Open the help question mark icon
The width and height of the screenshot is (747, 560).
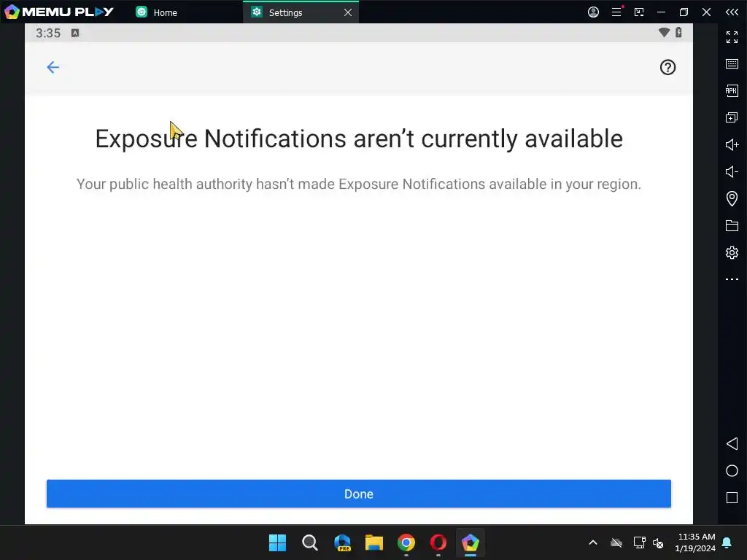coord(667,67)
